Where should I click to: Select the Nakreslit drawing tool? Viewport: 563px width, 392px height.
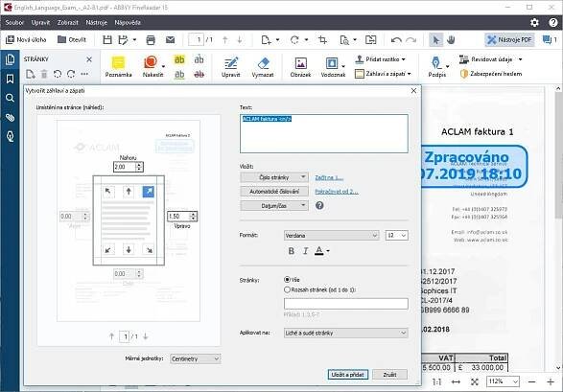point(152,67)
